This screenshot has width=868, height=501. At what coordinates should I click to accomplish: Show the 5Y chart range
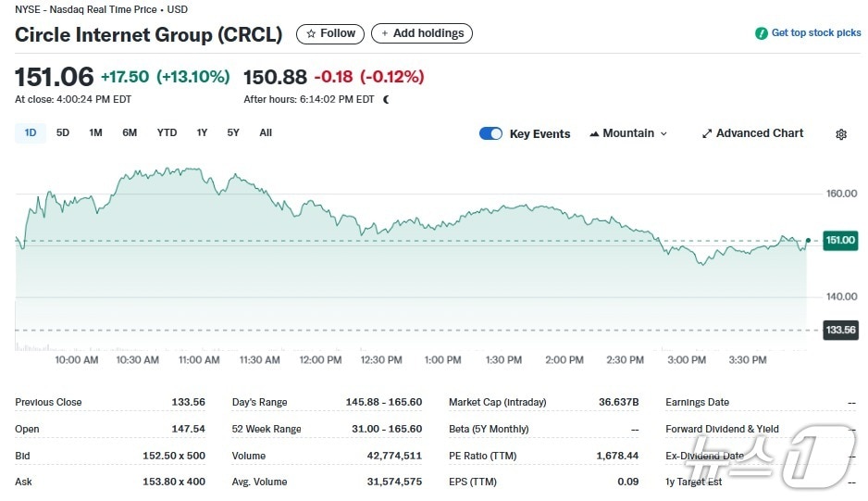pos(233,132)
